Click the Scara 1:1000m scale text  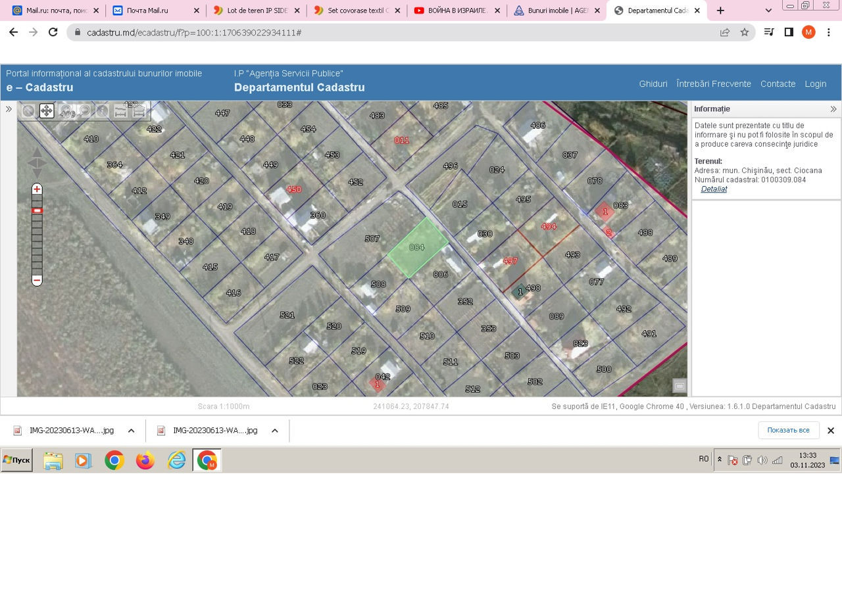tap(224, 407)
